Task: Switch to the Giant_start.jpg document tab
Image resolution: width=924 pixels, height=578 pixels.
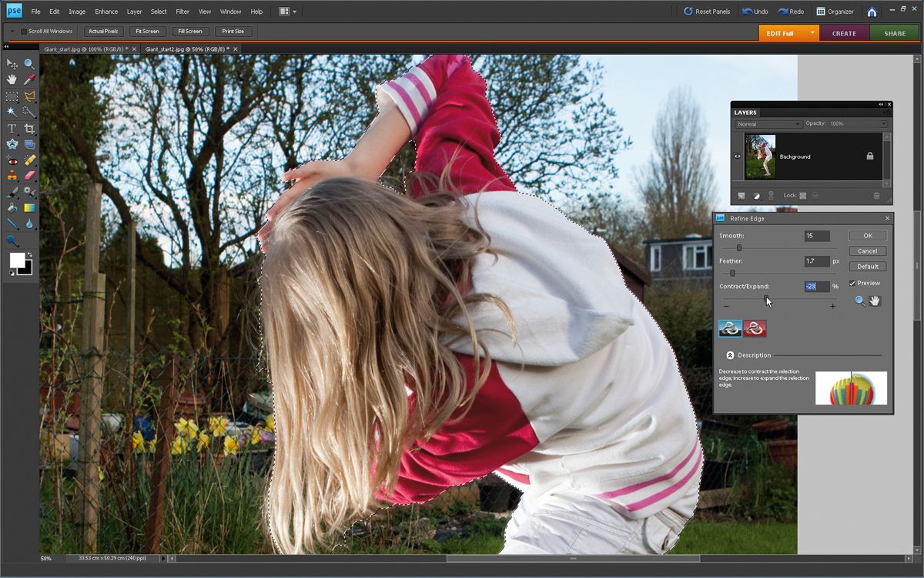Action: coord(85,48)
